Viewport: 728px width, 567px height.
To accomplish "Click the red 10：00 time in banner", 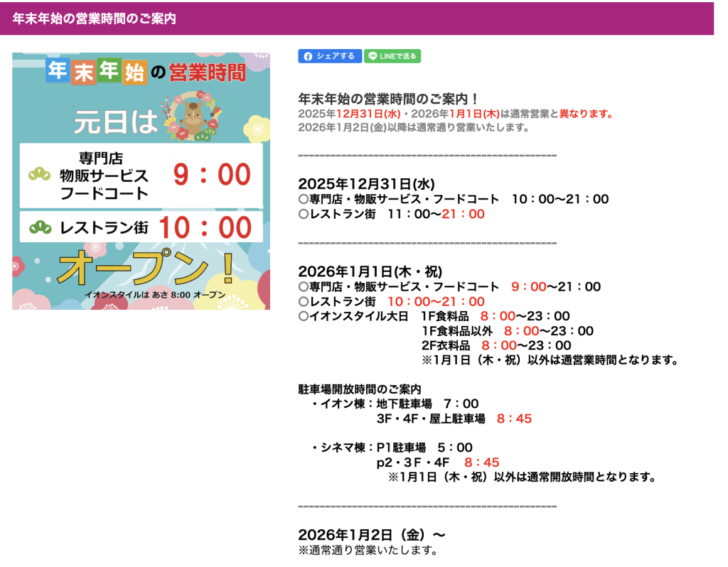I will click(205, 227).
